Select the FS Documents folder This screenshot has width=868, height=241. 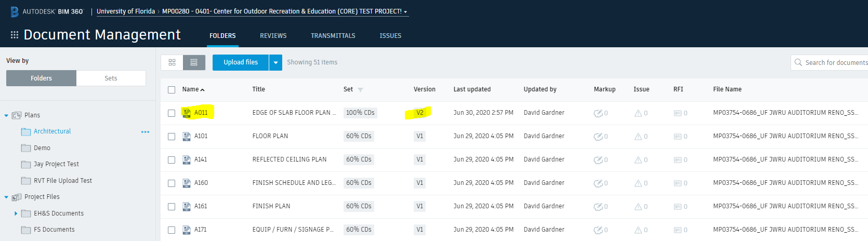(54, 230)
